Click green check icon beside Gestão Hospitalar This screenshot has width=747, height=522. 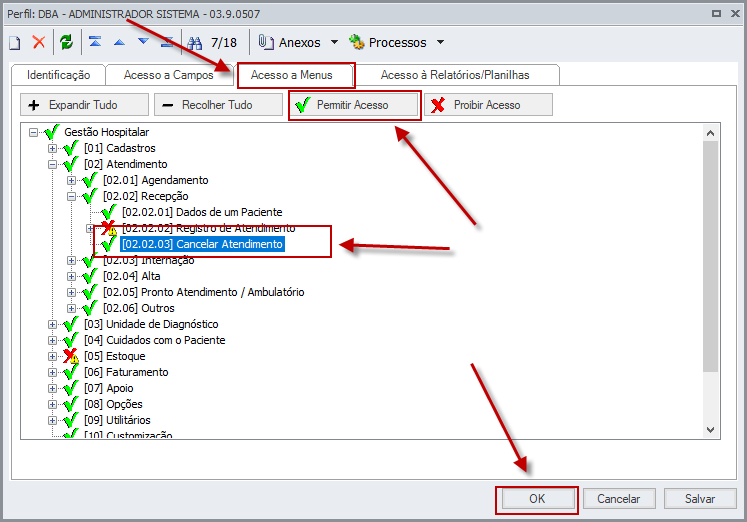51,132
